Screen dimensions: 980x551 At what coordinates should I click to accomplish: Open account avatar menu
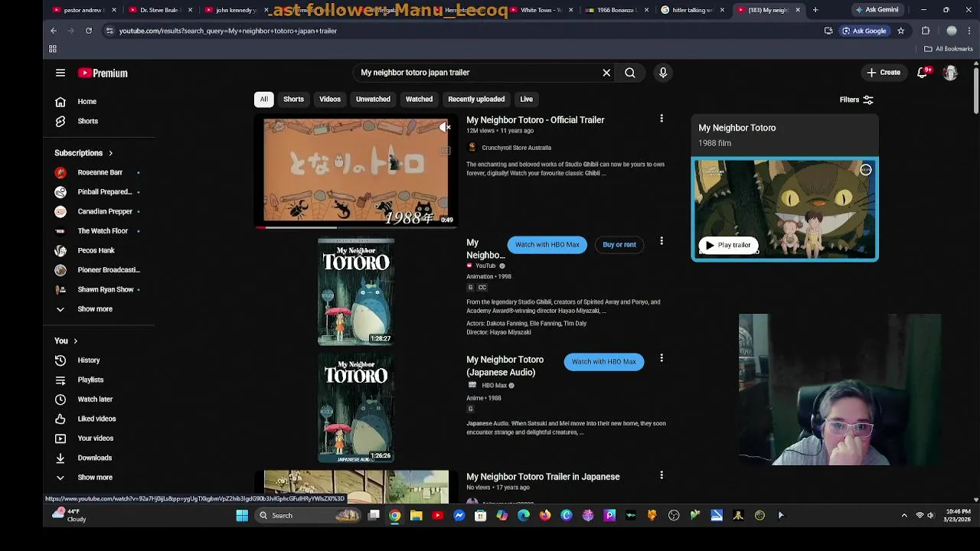950,73
